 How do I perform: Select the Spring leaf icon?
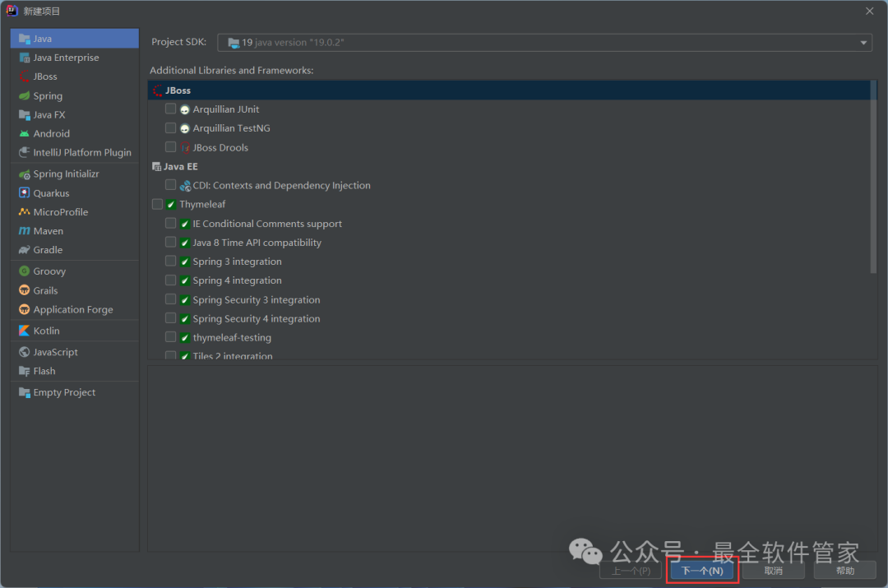tap(25, 95)
